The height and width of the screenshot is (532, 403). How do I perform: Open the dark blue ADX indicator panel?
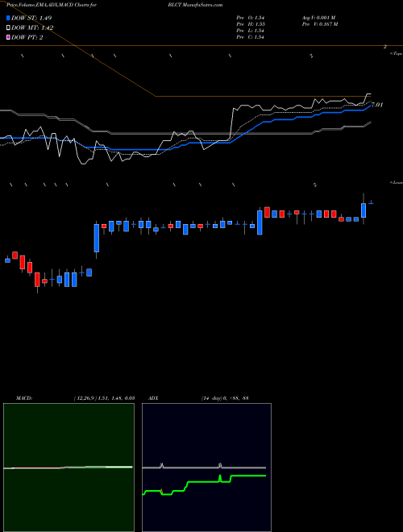pyautogui.click(x=206, y=468)
